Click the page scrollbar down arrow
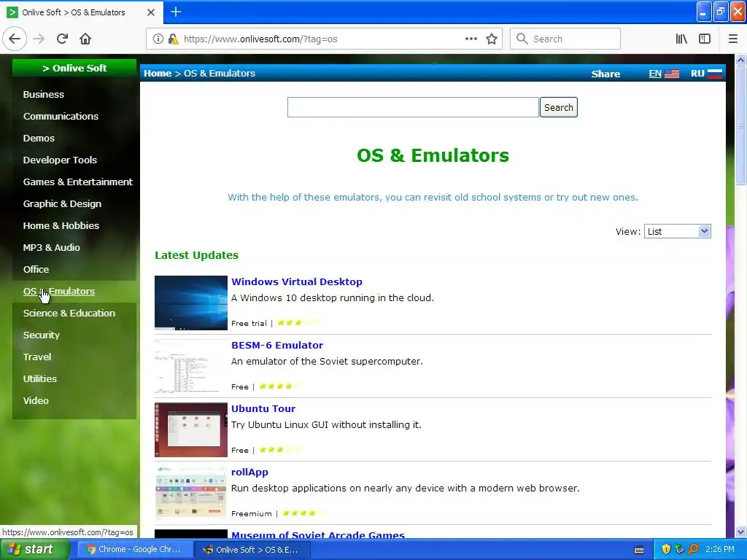Image resolution: width=747 pixels, height=560 pixels. tap(740, 532)
